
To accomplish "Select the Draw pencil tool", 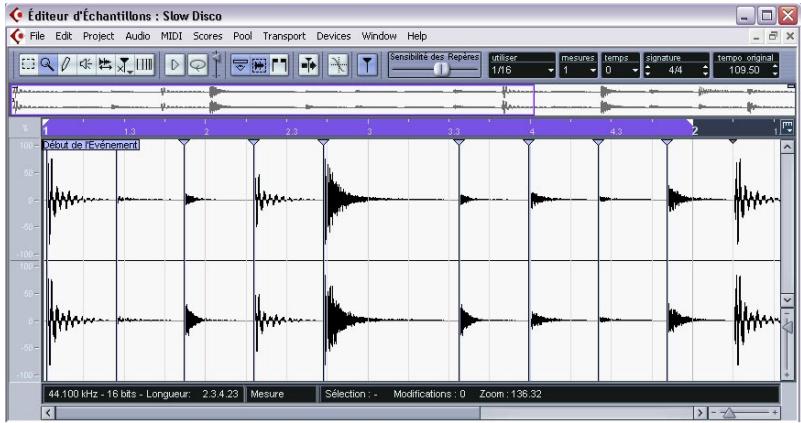I will point(66,65).
